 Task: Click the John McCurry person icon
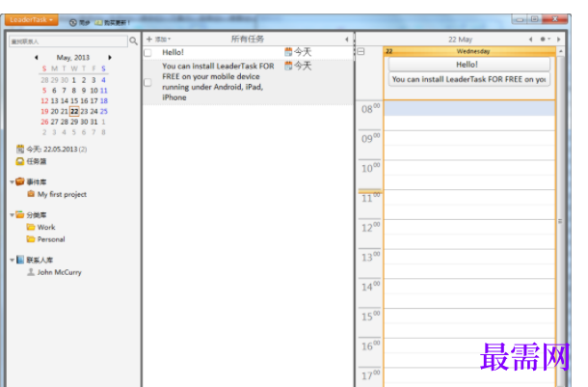click(x=31, y=272)
